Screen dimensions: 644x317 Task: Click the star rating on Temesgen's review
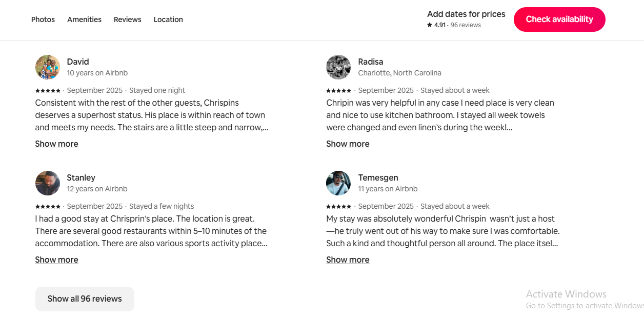point(339,206)
